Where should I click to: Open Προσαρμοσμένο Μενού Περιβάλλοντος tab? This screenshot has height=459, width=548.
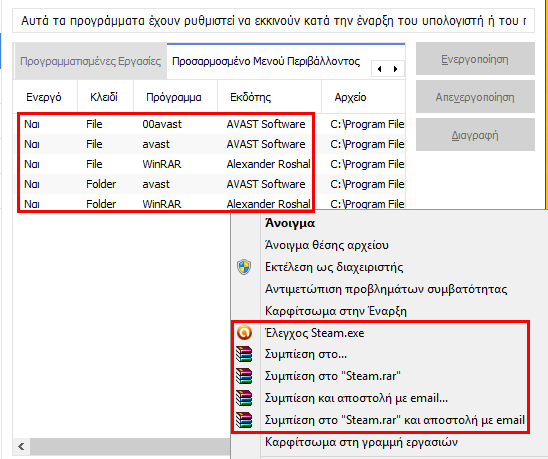pyautogui.click(x=266, y=62)
